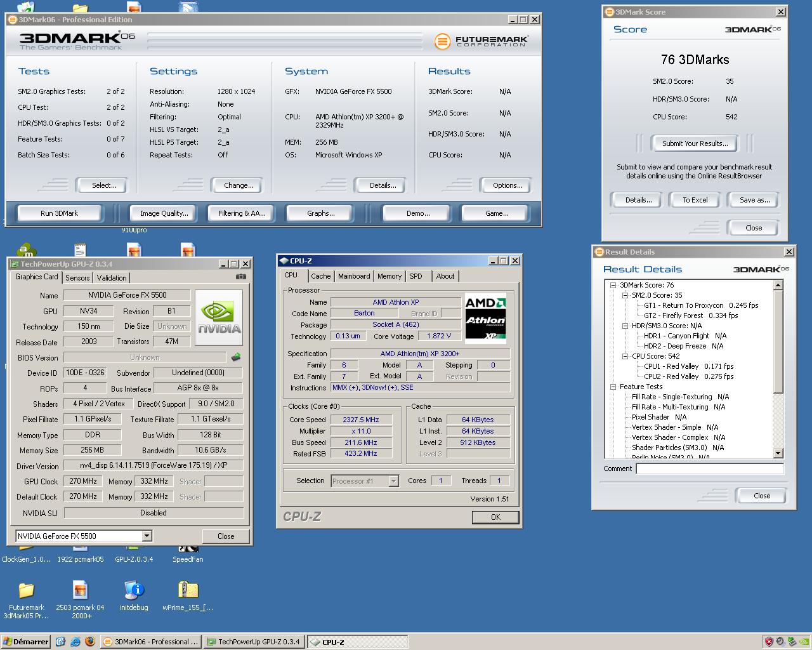This screenshot has width=812, height=650.
Task: Open the SPD tab in CPU-Z
Action: (x=416, y=276)
